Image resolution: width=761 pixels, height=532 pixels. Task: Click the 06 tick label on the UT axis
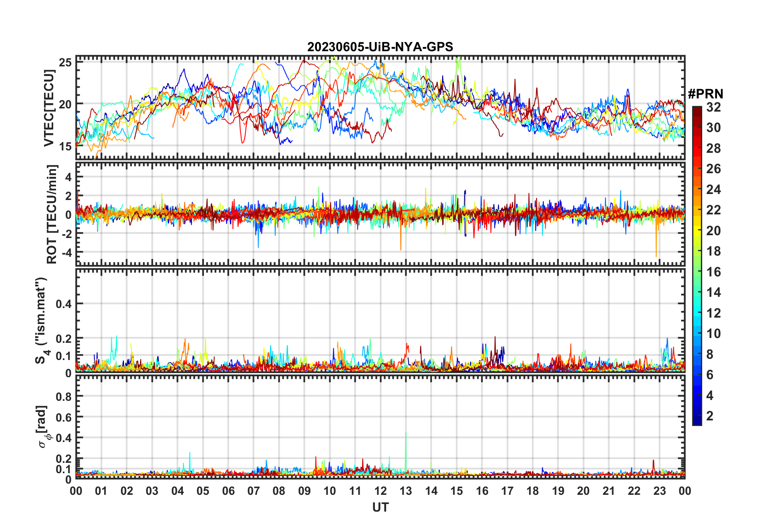(228, 491)
